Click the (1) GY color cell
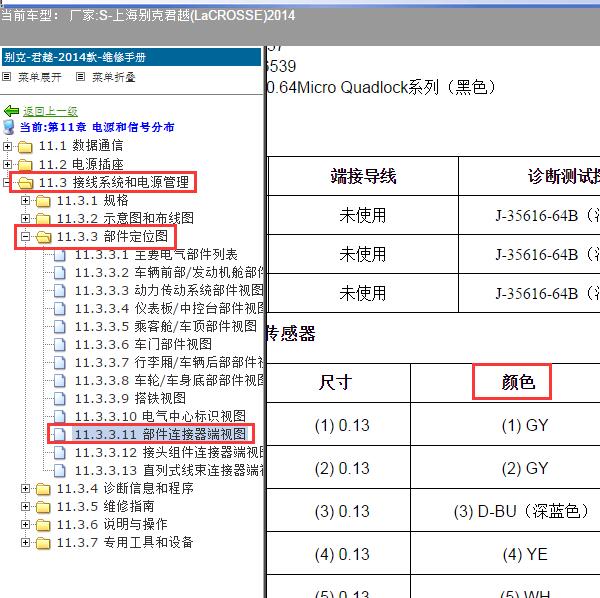Screen dimensions: 600x598 [x=525, y=425]
